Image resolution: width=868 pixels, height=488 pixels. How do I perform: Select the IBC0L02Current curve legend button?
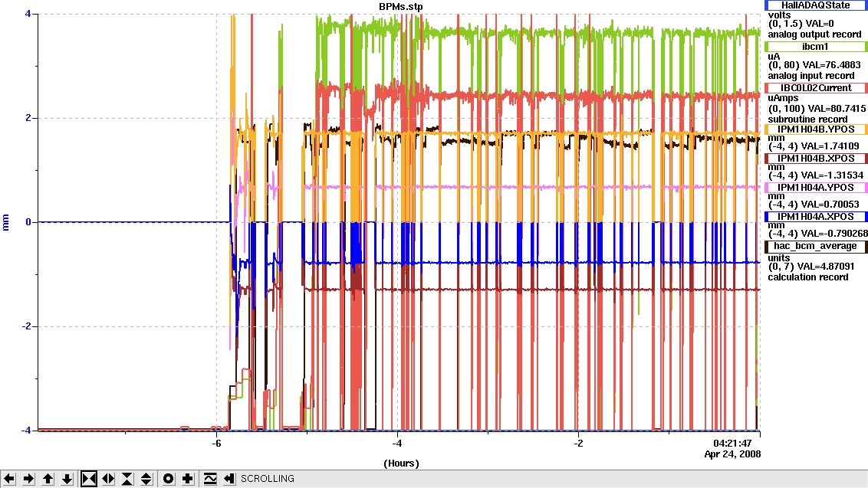coord(816,88)
